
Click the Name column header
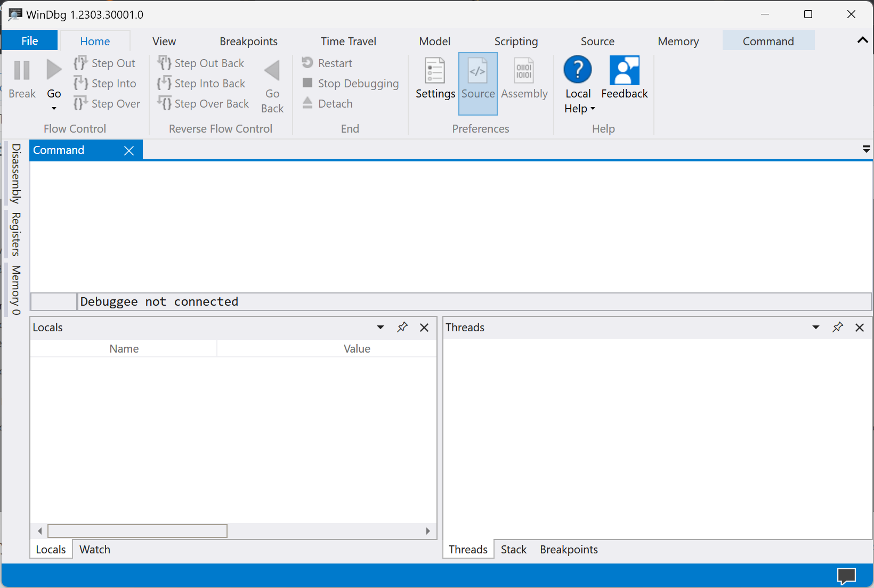pos(124,349)
